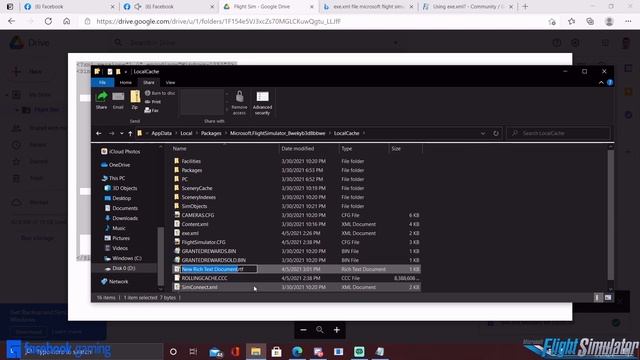
Task: Open browser Collections icon
Action: pyautogui.click(x=590, y=22)
